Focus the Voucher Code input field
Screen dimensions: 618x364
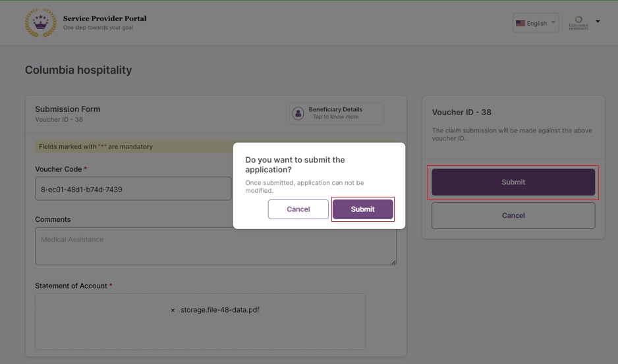coord(133,189)
